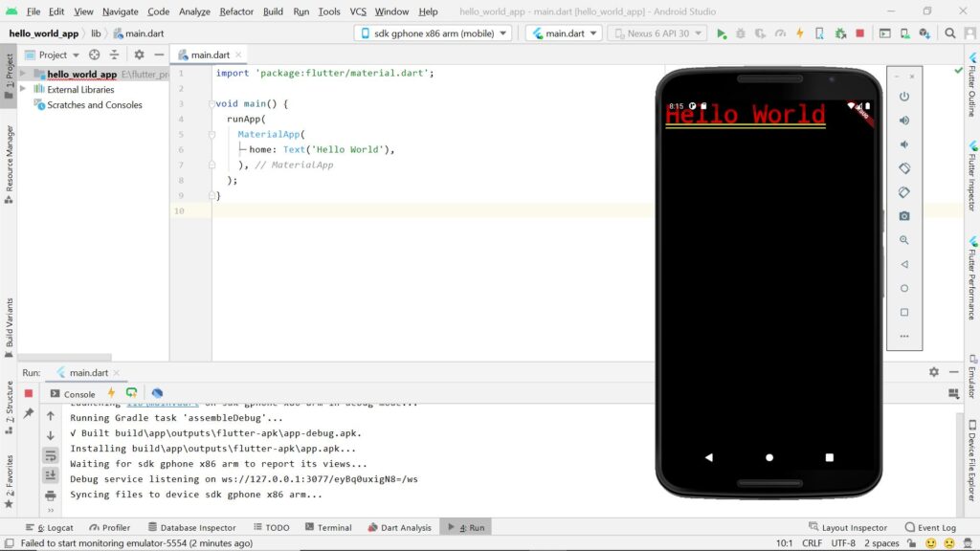Change indent setting '2 spaces' in status bar
This screenshot has width=980, height=551.
click(x=881, y=543)
